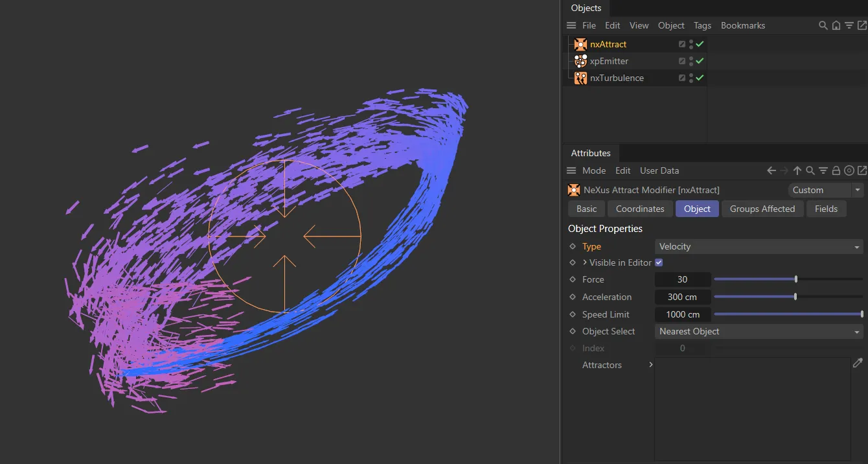Toggle the green checkmark next to nxTurbulence
The height and width of the screenshot is (464, 868).
(x=699, y=78)
